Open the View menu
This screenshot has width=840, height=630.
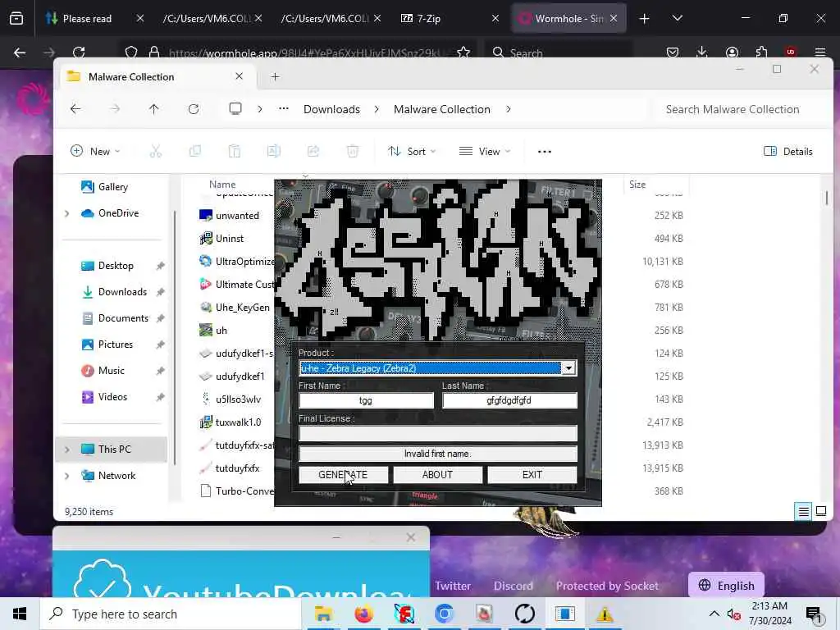tap(484, 152)
